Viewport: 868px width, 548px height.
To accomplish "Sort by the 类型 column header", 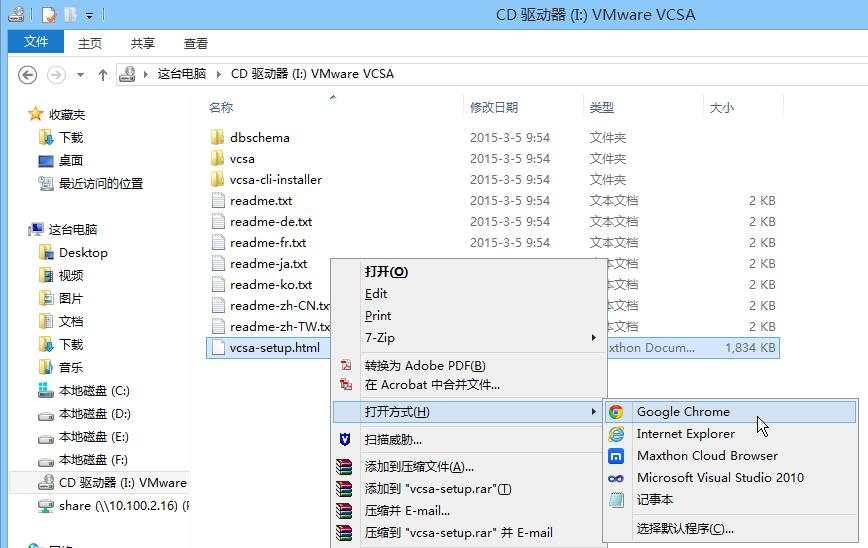I will (x=602, y=107).
